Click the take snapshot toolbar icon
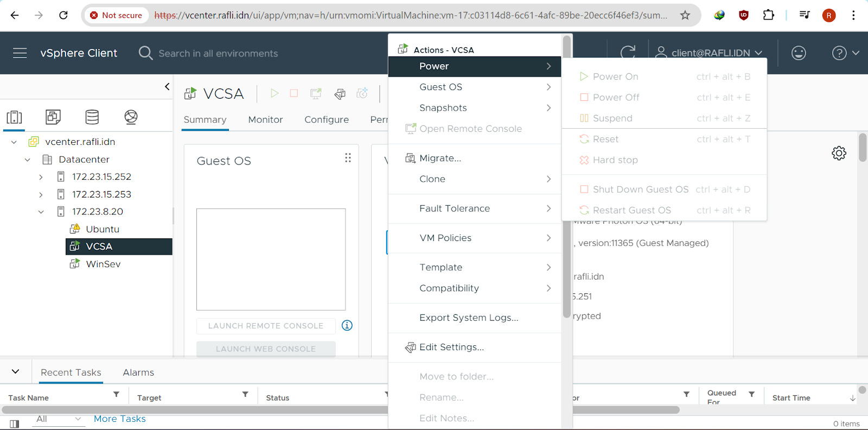Image resolution: width=868 pixels, height=430 pixels. point(362,93)
